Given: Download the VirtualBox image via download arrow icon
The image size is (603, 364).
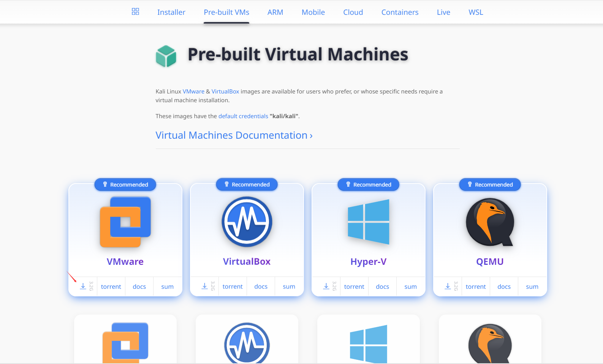Looking at the screenshot, I should point(204,286).
